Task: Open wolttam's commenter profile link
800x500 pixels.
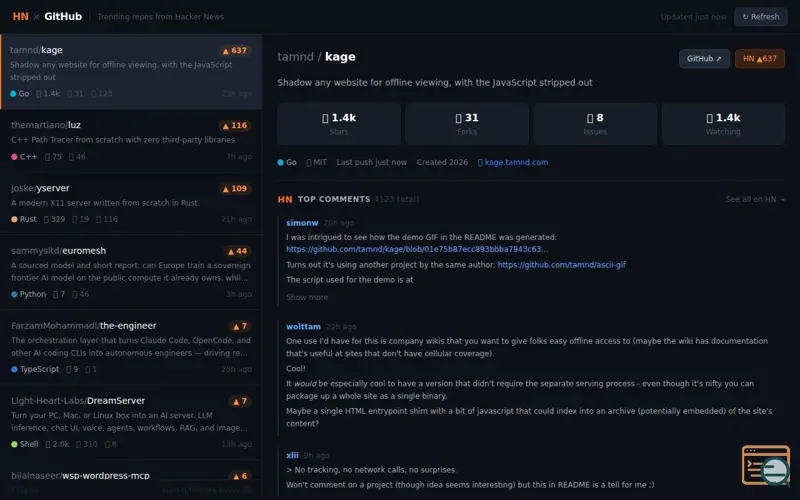Action: coord(304,327)
